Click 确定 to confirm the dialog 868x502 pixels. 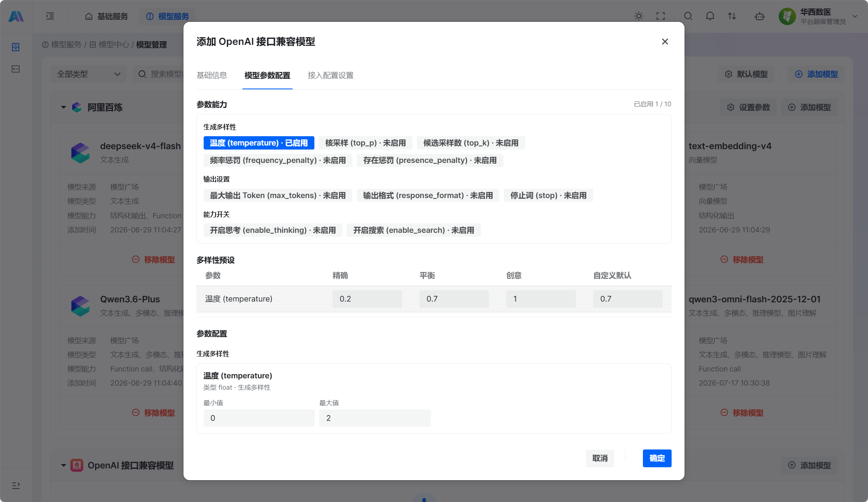coord(657,458)
